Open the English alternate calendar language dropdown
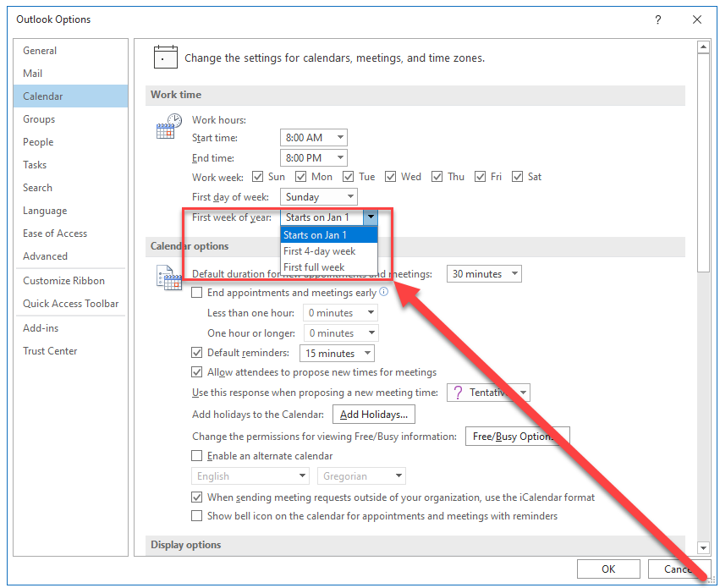This screenshot has width=720, height=588. (x=250, y=476)
